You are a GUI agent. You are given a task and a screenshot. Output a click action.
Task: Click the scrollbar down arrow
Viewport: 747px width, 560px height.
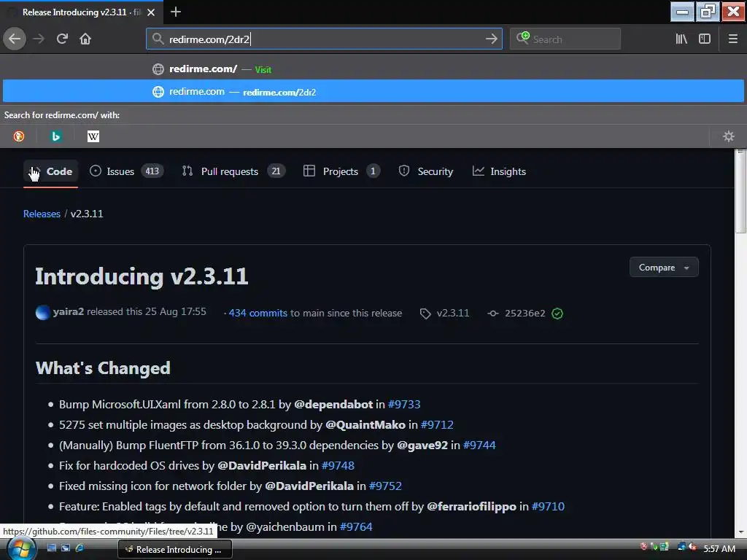(740, 532)
